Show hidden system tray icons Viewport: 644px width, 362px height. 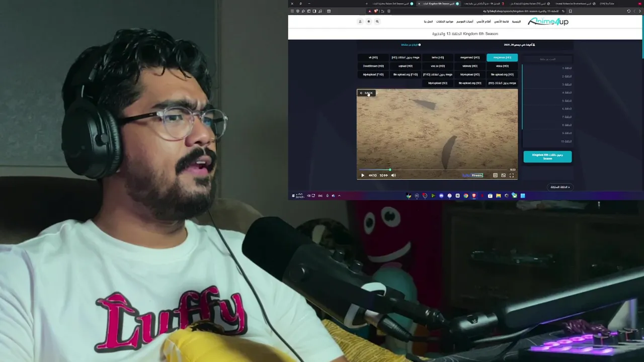click(x=339, y=196)
